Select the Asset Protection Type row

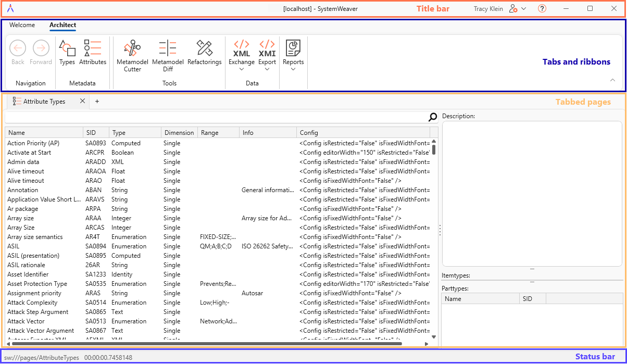(218, 284)
